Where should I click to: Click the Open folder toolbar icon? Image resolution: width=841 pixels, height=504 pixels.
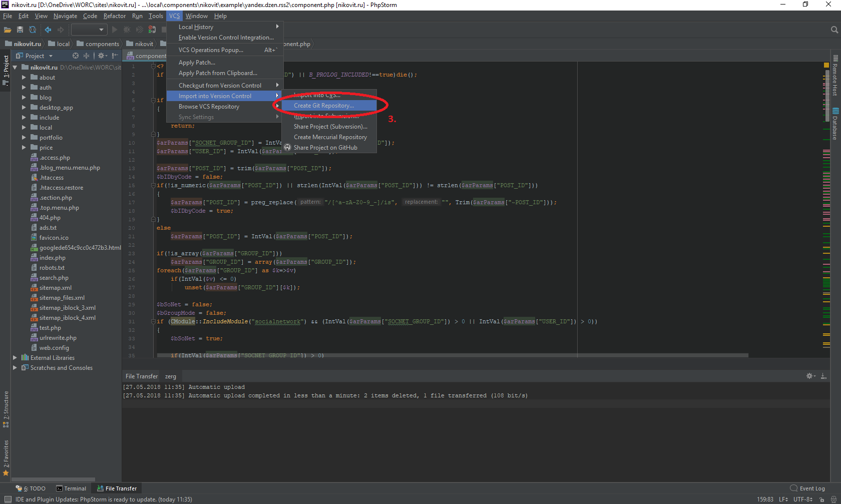[x=8, y=30]
